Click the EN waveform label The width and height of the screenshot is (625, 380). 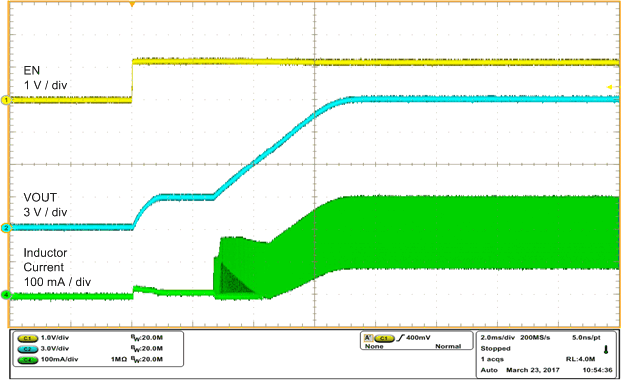click(32, 71)
